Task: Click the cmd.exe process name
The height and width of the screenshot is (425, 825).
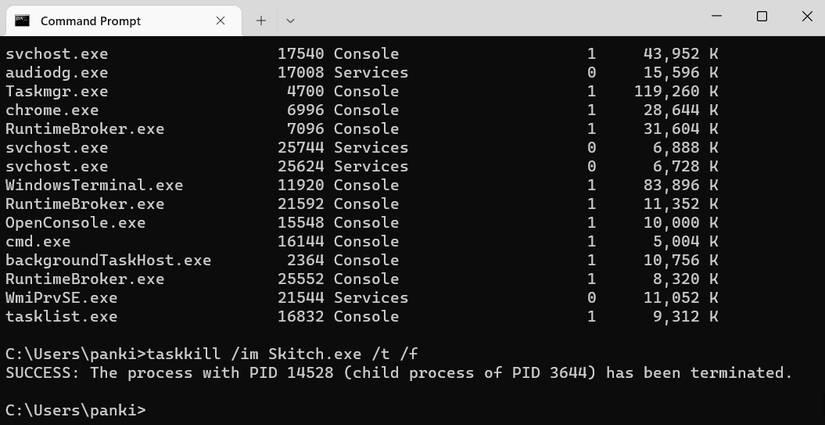Action: (38, 241)
